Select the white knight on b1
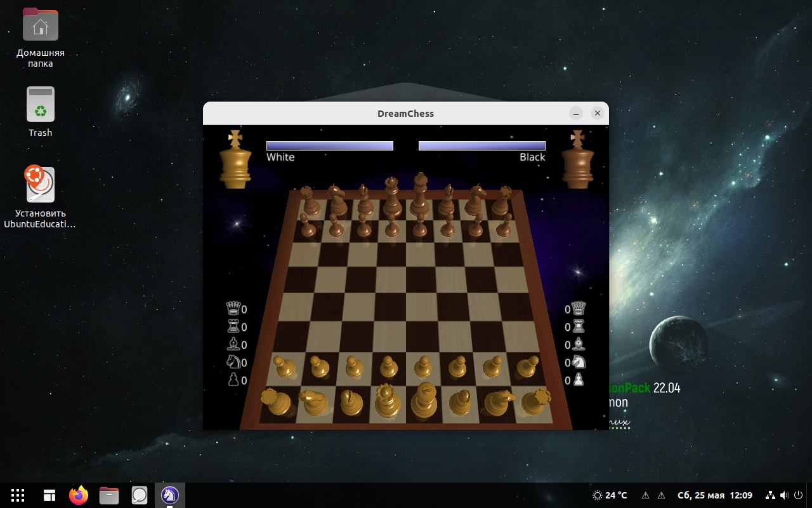This screenshot has width=812, height=508. tap(313, 402)
